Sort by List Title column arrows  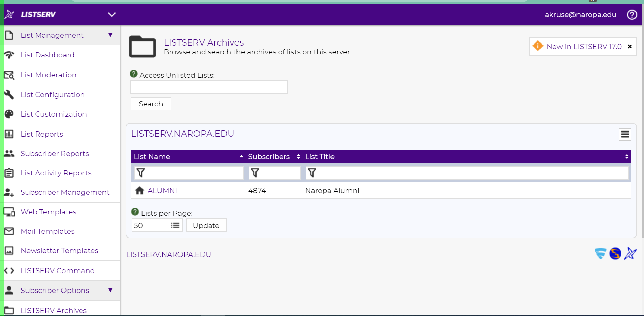click(627, 156)
